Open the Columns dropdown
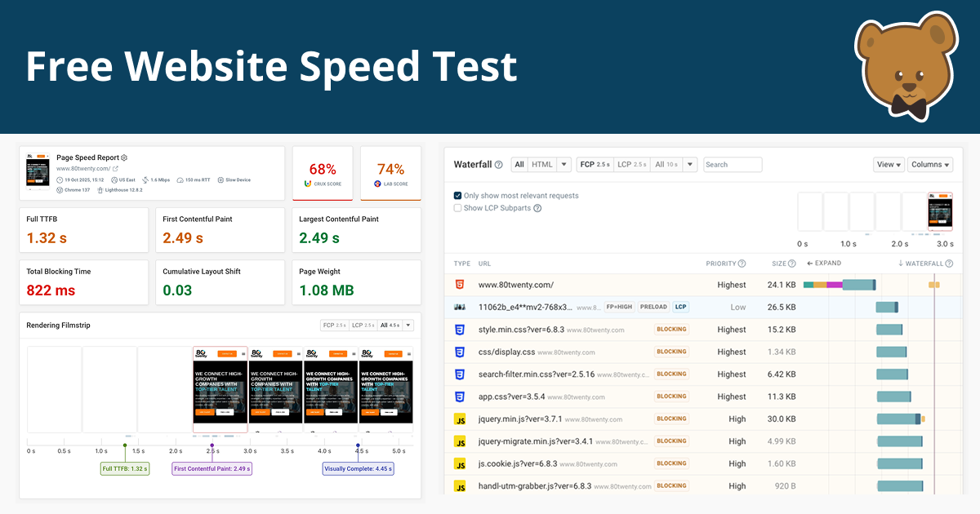This screenshot has width=980, height=514. pos(931,165)
